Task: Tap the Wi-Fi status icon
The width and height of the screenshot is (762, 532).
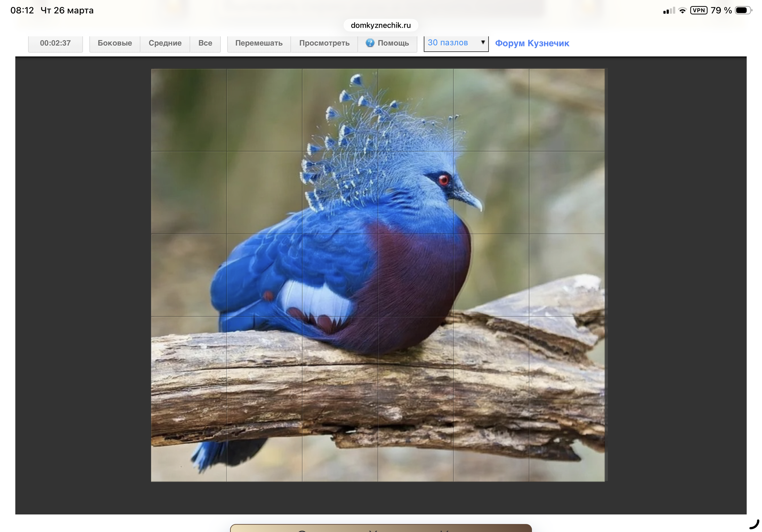Action: [682, 11]
